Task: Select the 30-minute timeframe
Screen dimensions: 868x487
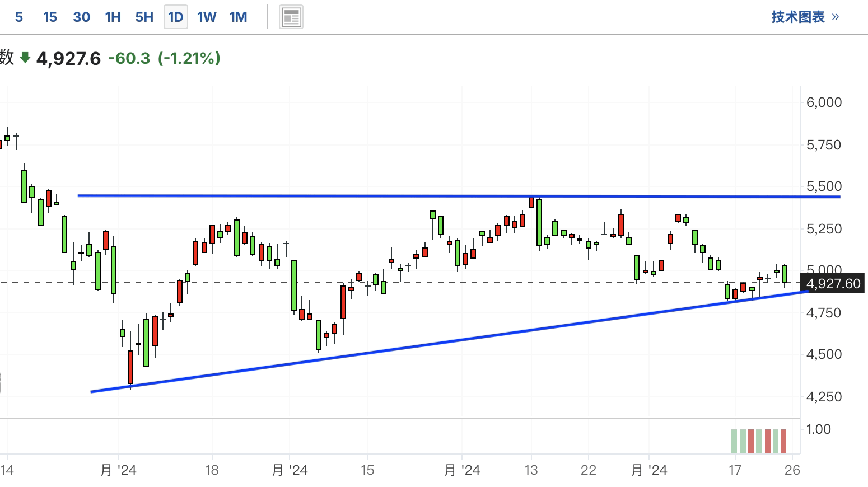Action: coord(82,17)
